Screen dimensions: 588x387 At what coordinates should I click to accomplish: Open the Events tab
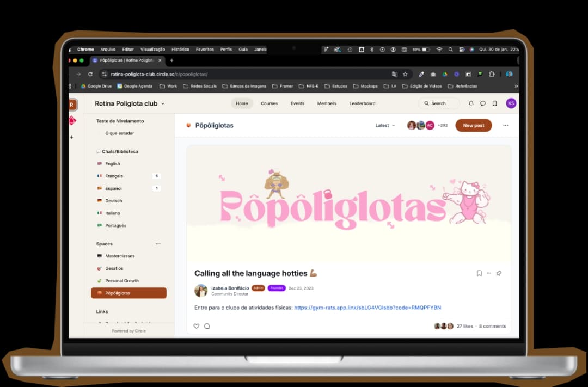[297, 103]
